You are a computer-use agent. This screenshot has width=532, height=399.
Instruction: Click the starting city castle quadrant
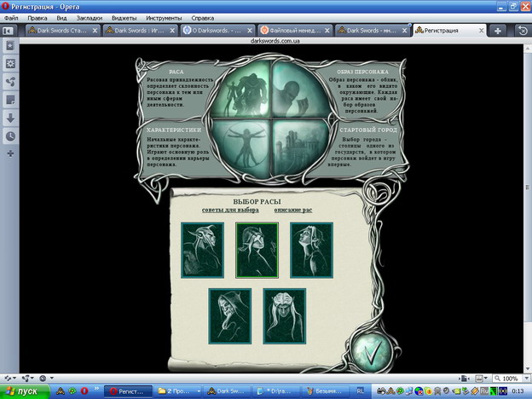coord(300,147)
